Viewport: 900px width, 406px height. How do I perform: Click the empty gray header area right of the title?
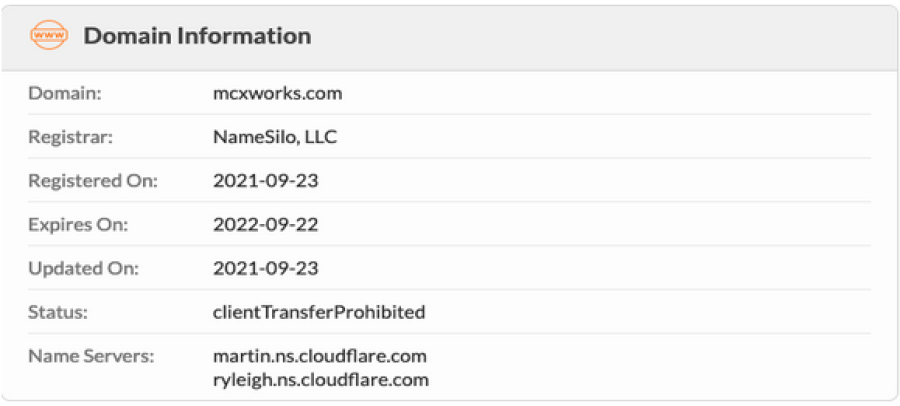pyautogui.click(x=600, y=36)
